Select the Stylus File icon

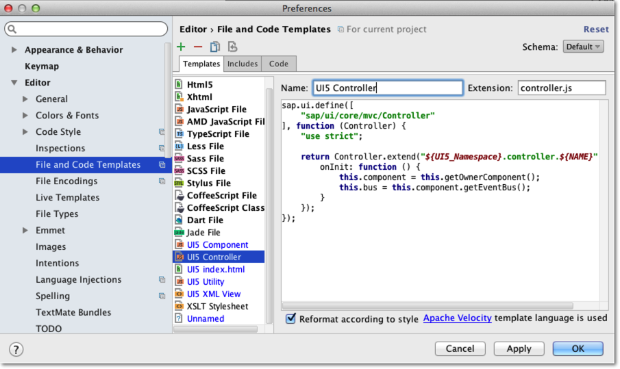click(179, 183)
